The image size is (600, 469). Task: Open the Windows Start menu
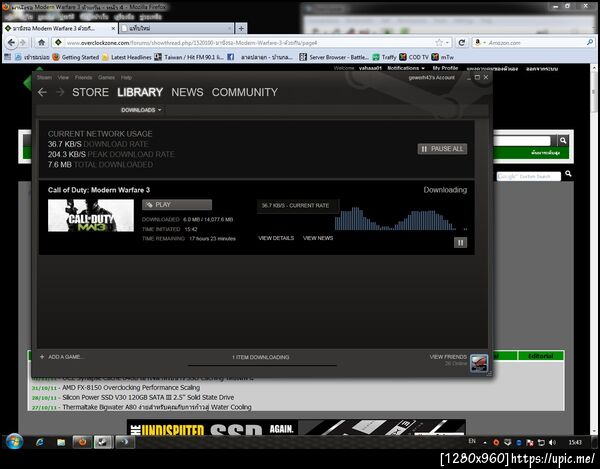(x=15, y=442)
